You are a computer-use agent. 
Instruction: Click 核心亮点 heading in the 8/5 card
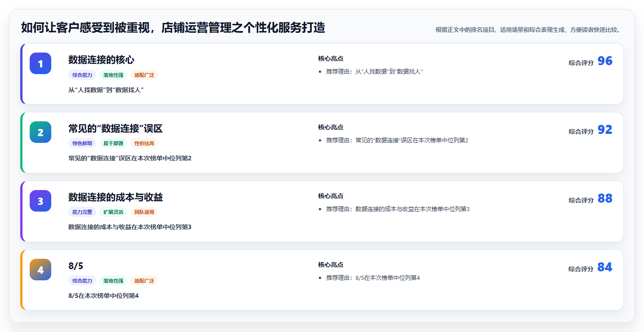(331, 265)
